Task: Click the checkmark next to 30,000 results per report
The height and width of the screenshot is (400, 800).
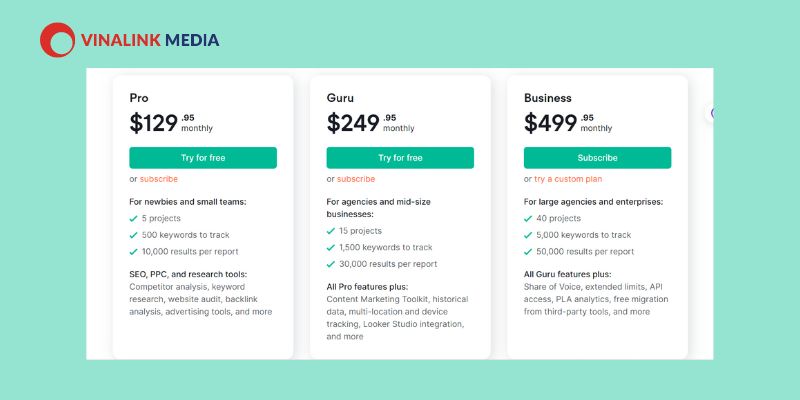Action: [x=331, y=264]
